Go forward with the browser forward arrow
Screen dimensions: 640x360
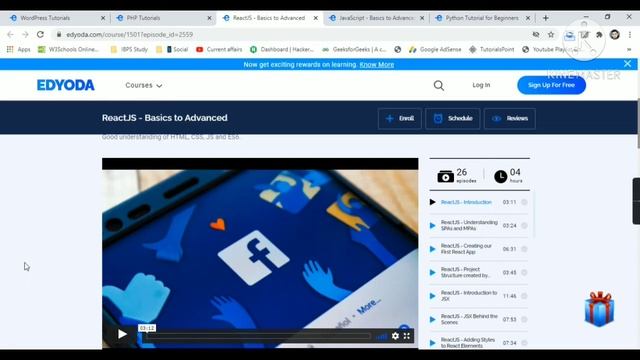[x=25, y=34]
